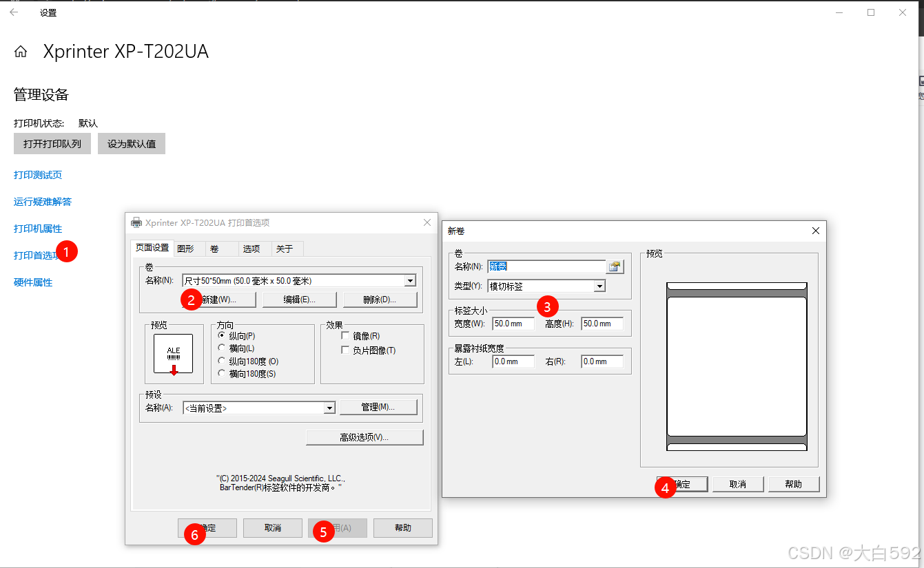The width and height of the screenshot is (924, 568).
Task: Click the back arrow in Settings
Action: [x=14, y=12]
